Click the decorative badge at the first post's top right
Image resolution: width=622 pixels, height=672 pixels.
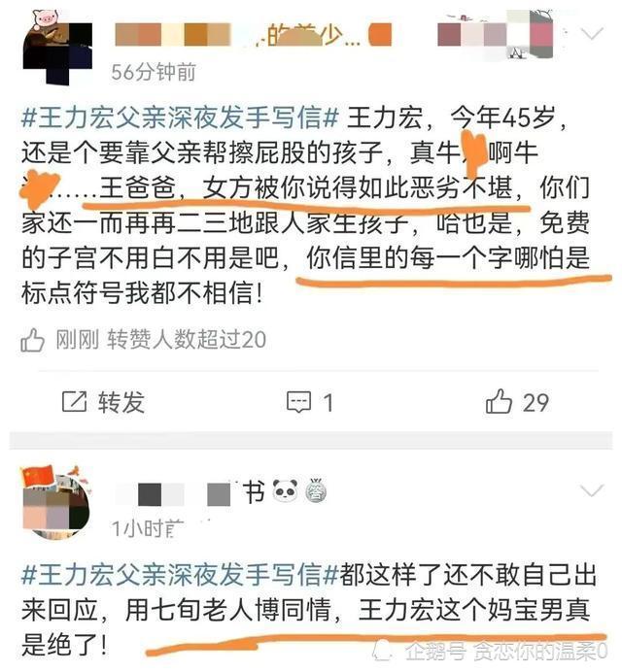(x=498, y=34)
